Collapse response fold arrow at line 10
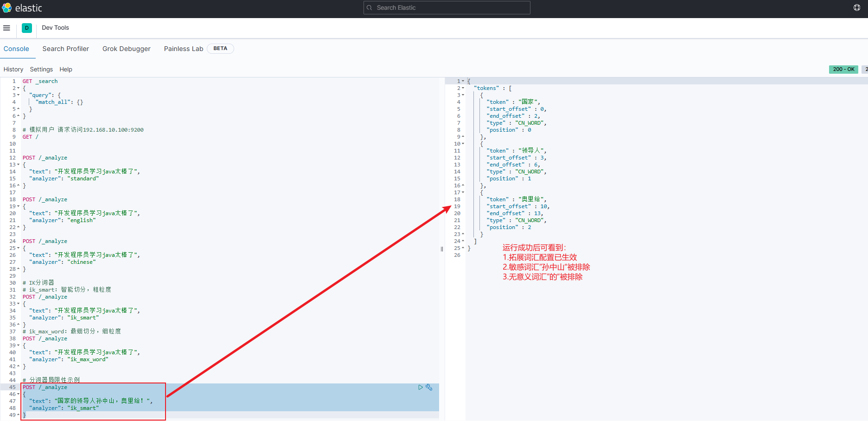 (x=463, y=144)
